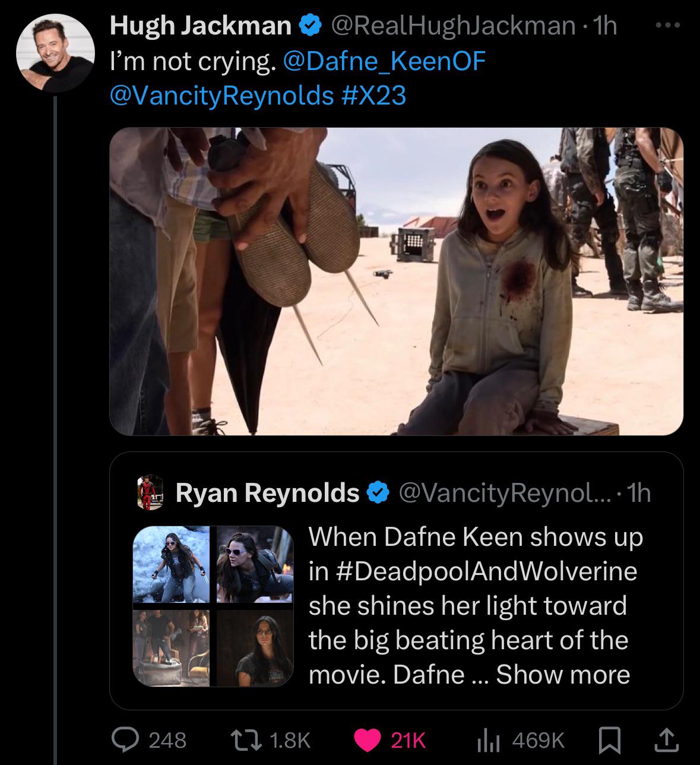Toggle bookmark for this post

[609, 739]
